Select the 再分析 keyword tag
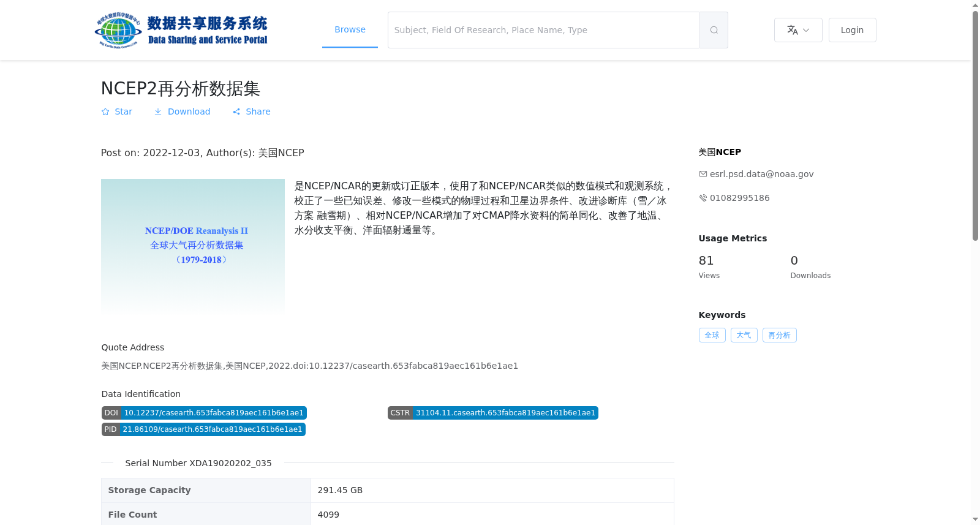The width and height of the screenshot is (980, 525). [x=779, y=335]
